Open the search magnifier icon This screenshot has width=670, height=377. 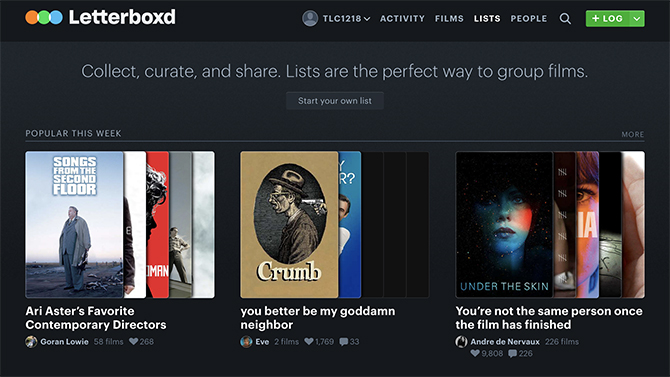(x=565, y=18)
